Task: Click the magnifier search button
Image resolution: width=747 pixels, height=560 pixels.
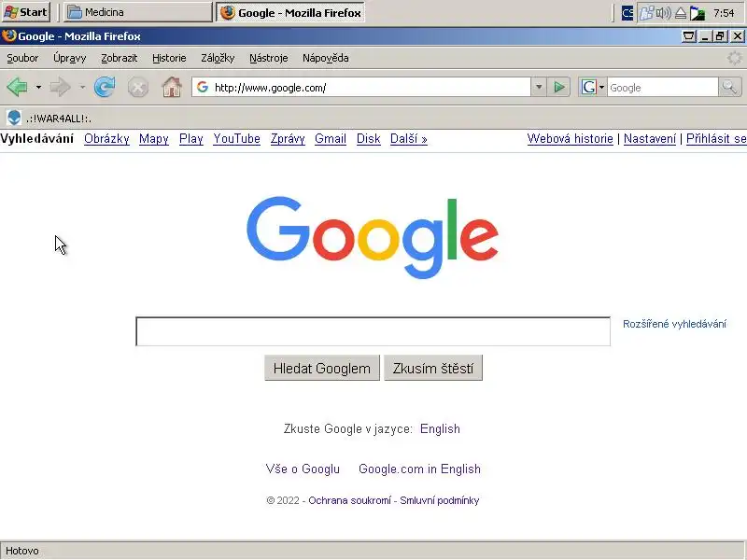Action: [x=730, y=87]
